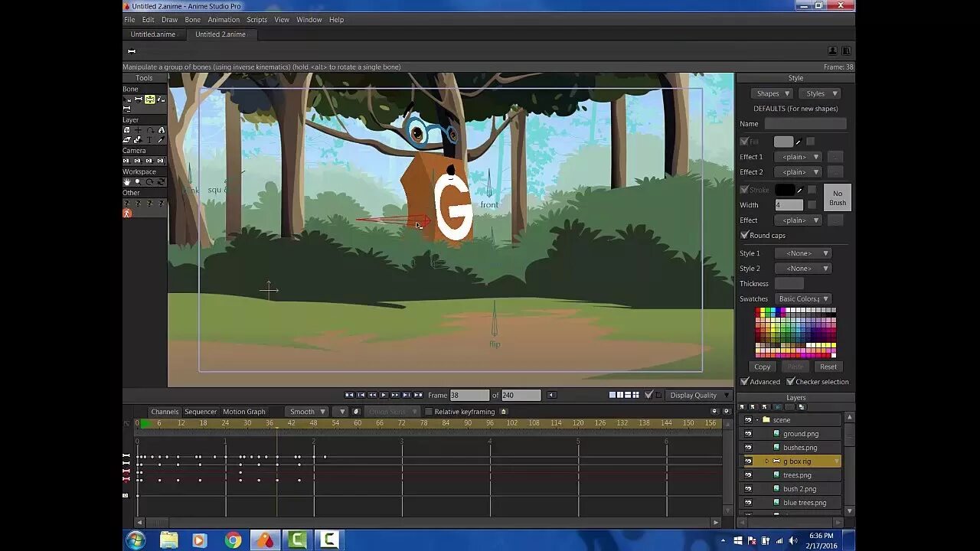Click the Copy button in Style panel
Viewport: 980px width, 551px height.
(762, 367)
